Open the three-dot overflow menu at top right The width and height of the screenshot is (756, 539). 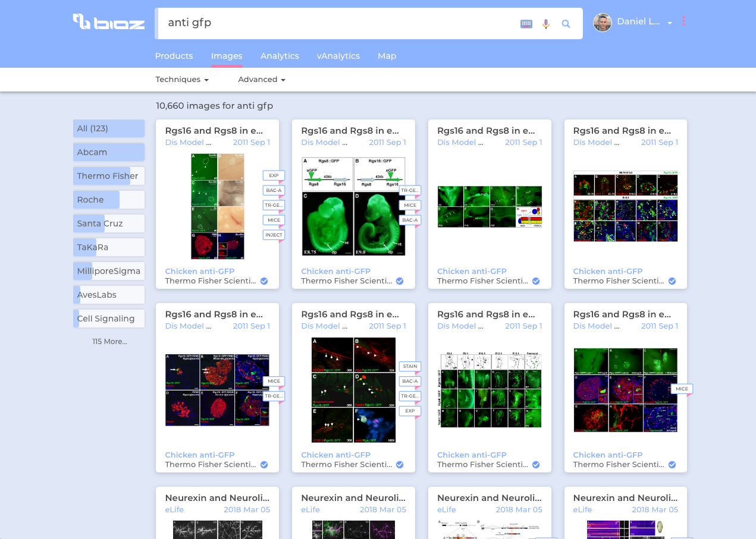coord(683,20)
